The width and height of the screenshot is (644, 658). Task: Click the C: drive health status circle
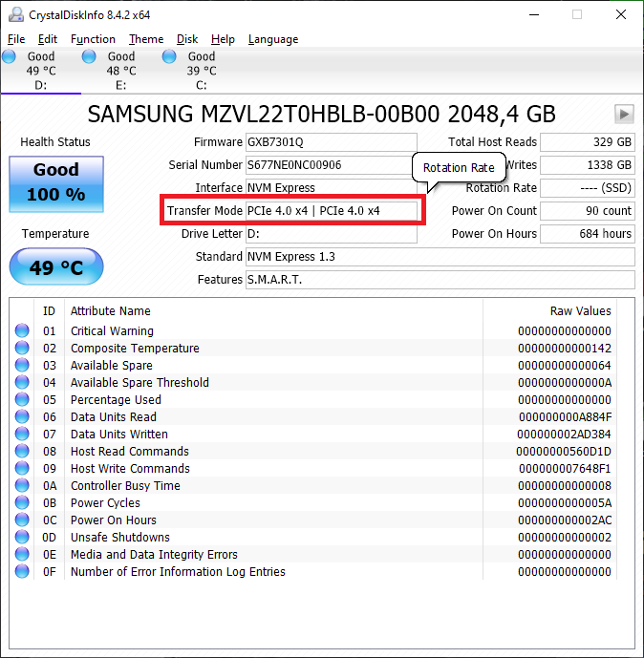[169, 56]
